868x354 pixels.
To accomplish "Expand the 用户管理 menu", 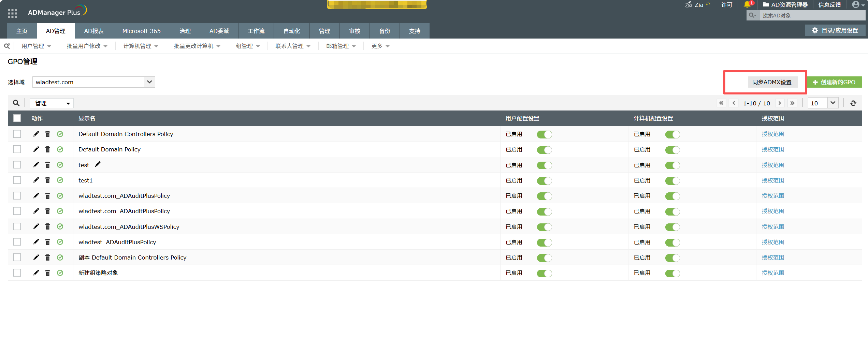I will point(36,46).
